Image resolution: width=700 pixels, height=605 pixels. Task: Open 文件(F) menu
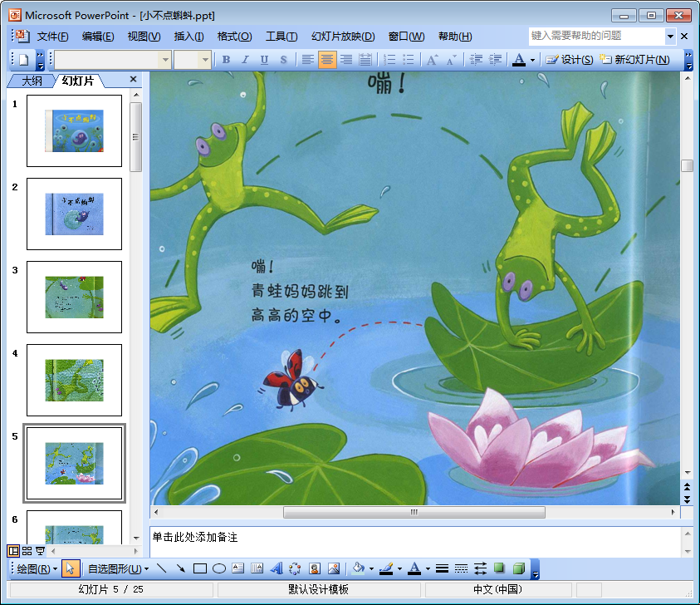(x=52, y=37)
